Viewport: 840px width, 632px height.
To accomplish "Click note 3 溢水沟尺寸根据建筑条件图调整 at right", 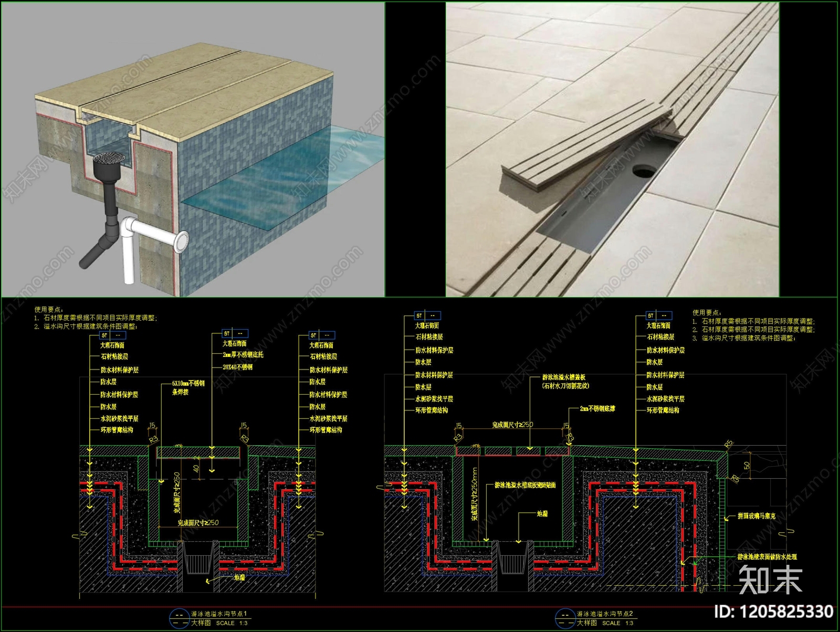I will (x=743, y=338).
